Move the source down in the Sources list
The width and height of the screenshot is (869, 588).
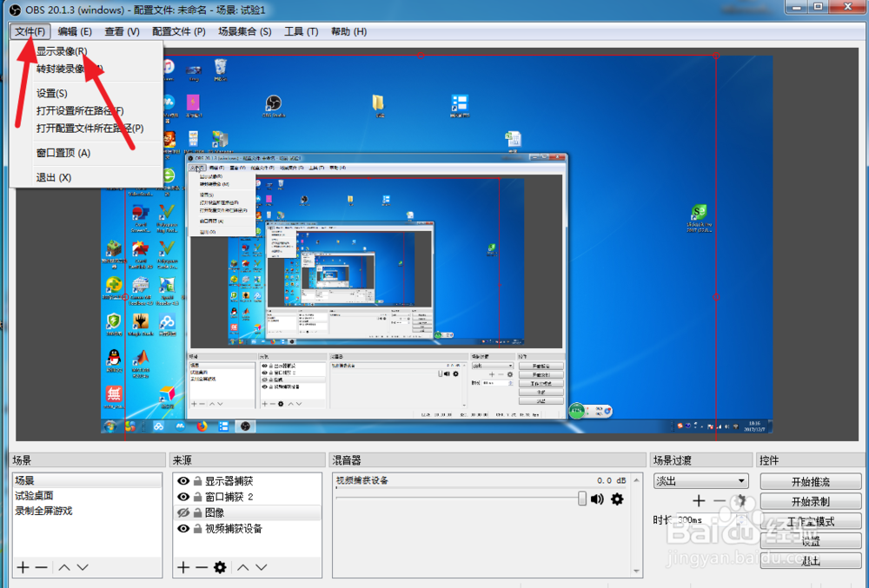coord(261,567)
